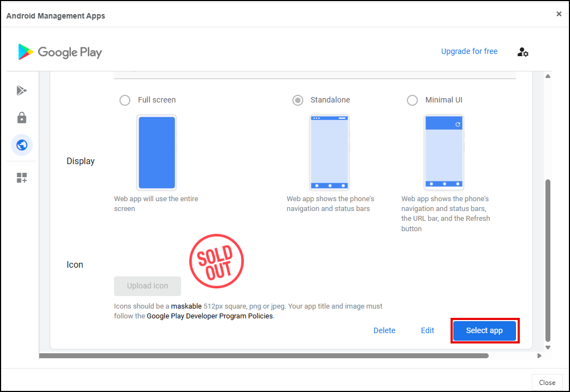Open organize apps grid icon
This screenshot has width=570, height=392.
click(22, 178)
